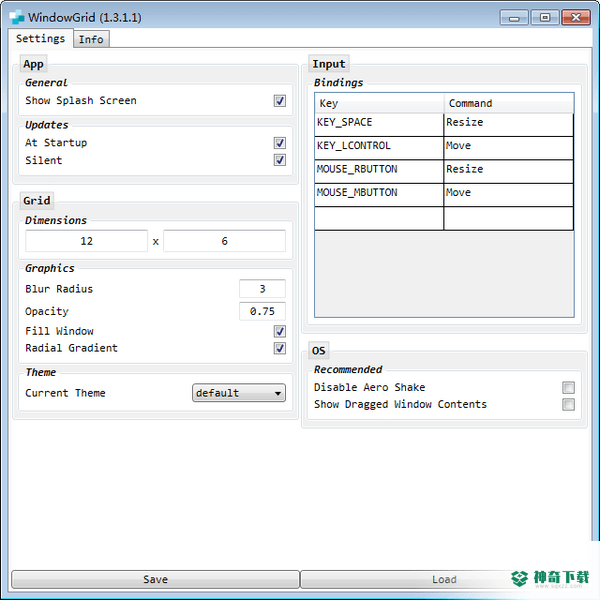600x600 pixels.
Task: Click Move command for MOUSE_MBUTTON row
Action: coord(509,195)
